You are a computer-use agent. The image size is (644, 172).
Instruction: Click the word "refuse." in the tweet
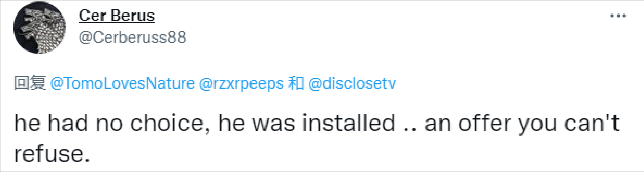click(52, 154)
